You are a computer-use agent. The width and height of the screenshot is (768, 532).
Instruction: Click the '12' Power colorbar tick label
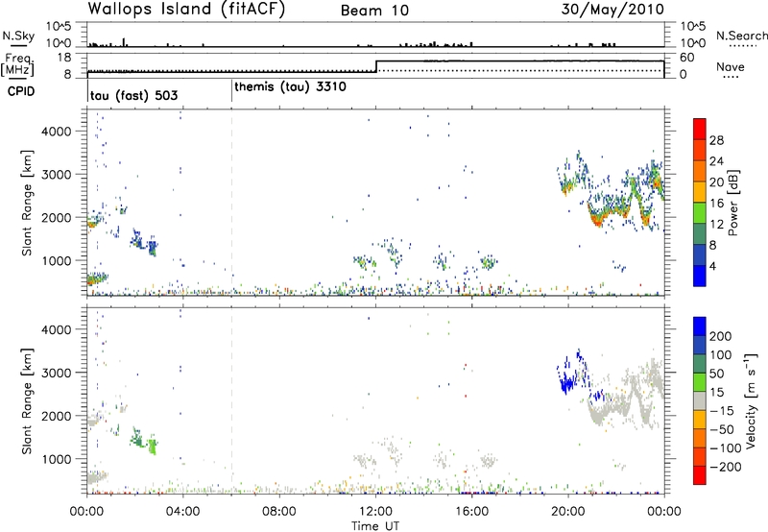click(716, 225)
